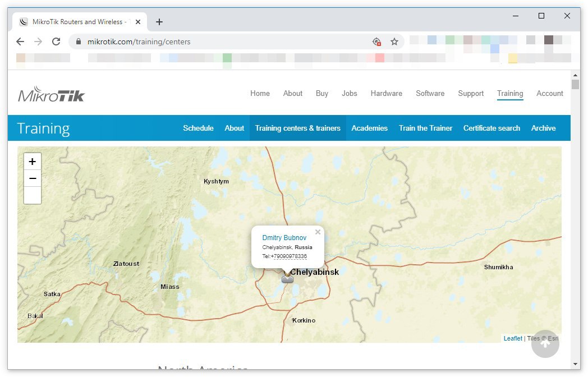Click the Shumikha label on map
This screenshot has width=588, height=377.
[498, 267]
